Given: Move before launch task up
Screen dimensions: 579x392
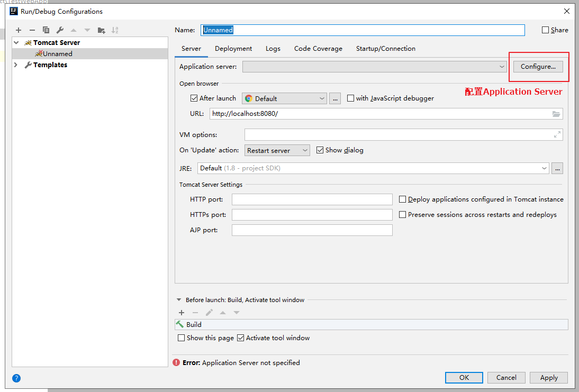Looking at the screenshot, I should pos(223,313).
